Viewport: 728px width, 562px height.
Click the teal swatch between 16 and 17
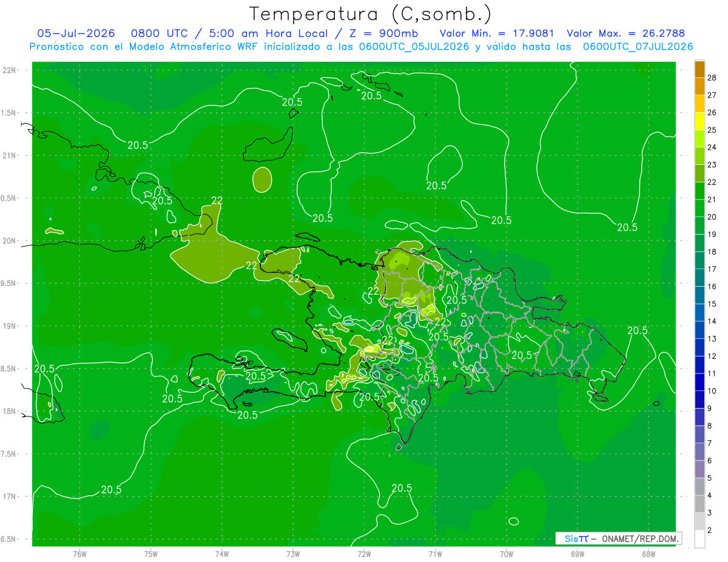[699, 278]
